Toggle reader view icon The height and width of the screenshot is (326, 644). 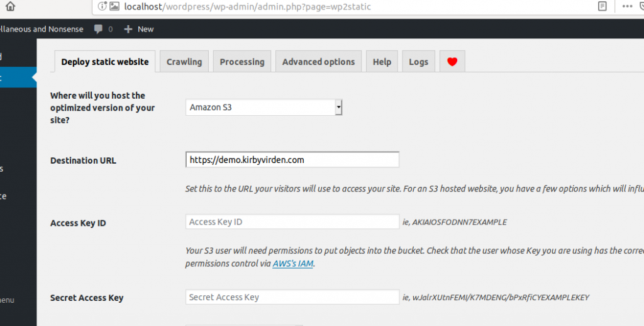click(x=602, y=6)
